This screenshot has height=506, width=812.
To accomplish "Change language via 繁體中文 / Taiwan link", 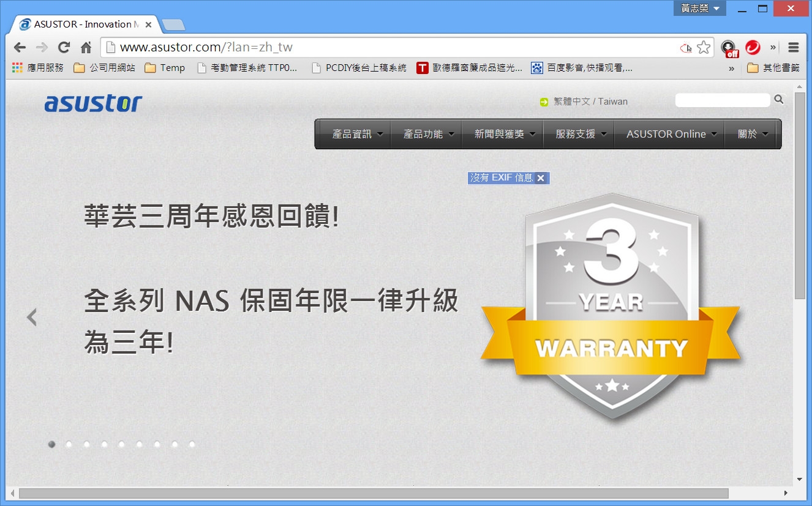I will [x=590, y=102].
